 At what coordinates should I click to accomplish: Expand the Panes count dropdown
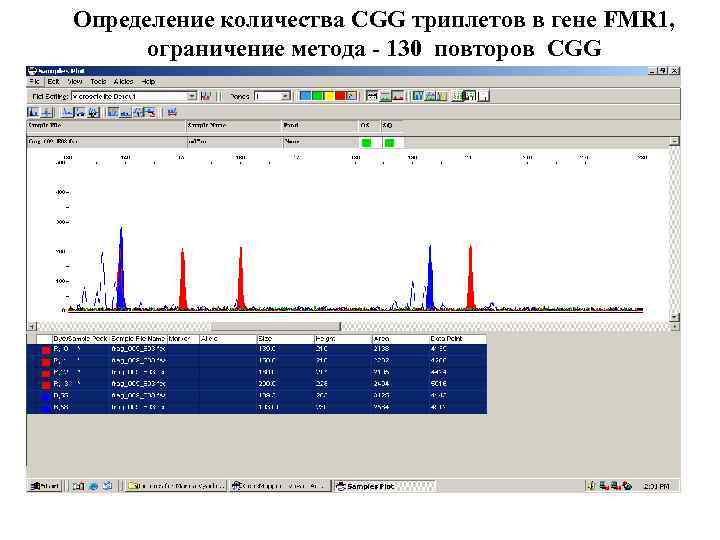click(x=286, y=96)
